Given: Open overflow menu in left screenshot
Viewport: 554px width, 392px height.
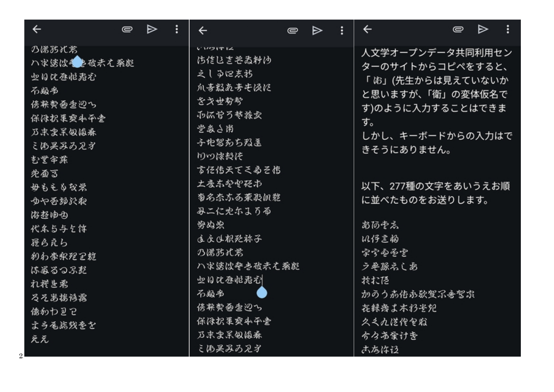Looking at the screenshot, I should 177,29.
